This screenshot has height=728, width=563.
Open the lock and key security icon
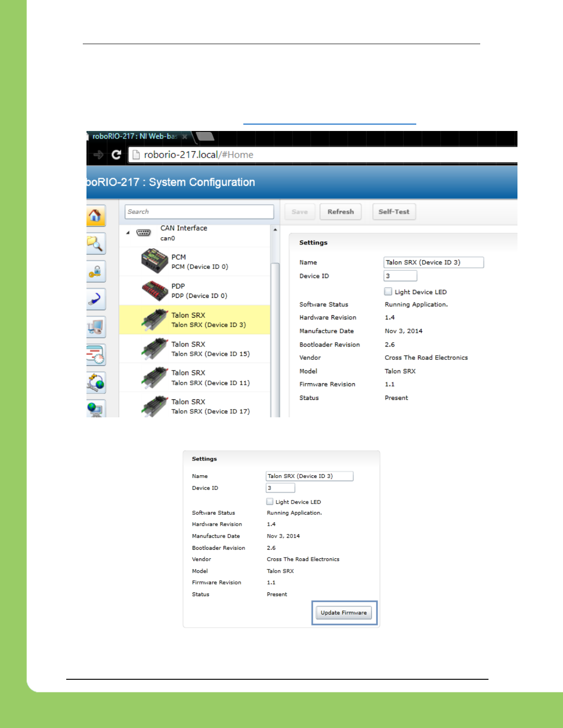(x=96, y=271)
